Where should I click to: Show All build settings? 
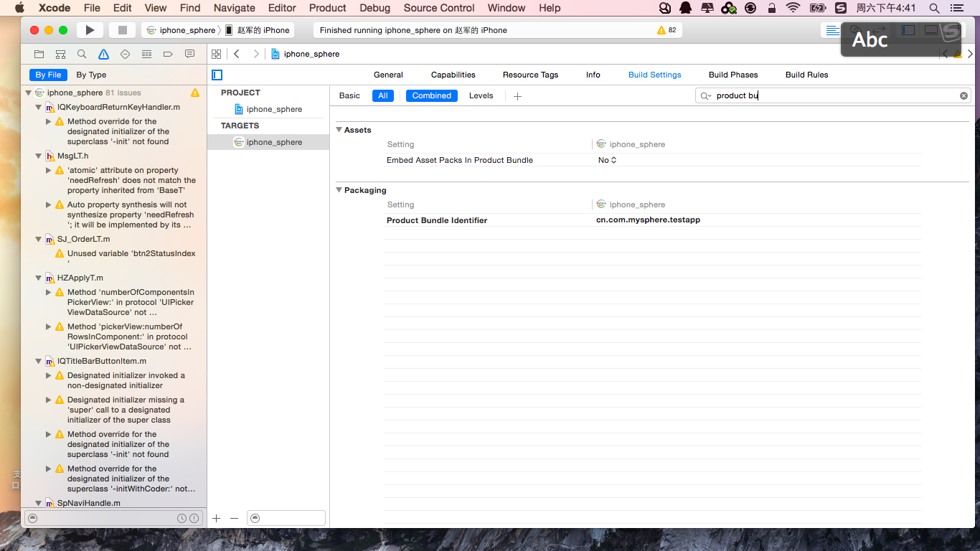(383, 95)
